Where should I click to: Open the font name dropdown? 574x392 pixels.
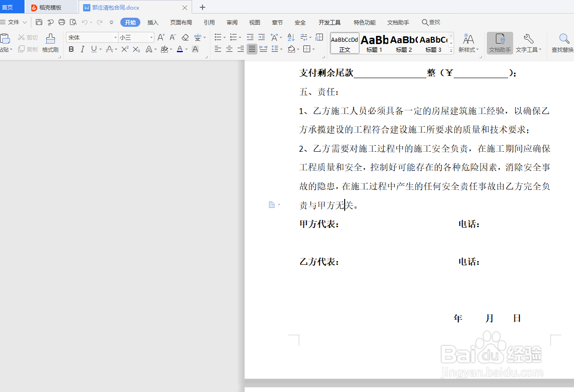[115, 37]
